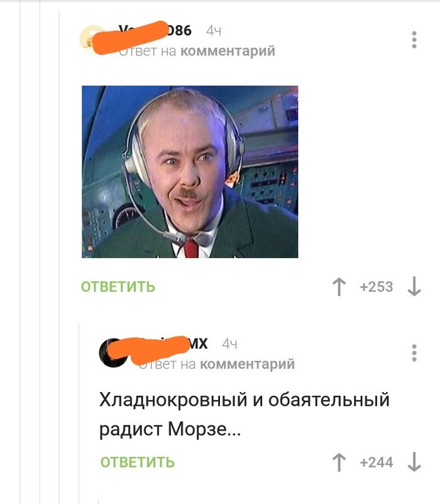
Task: Click the +244 rating counter
Action: 377,462
